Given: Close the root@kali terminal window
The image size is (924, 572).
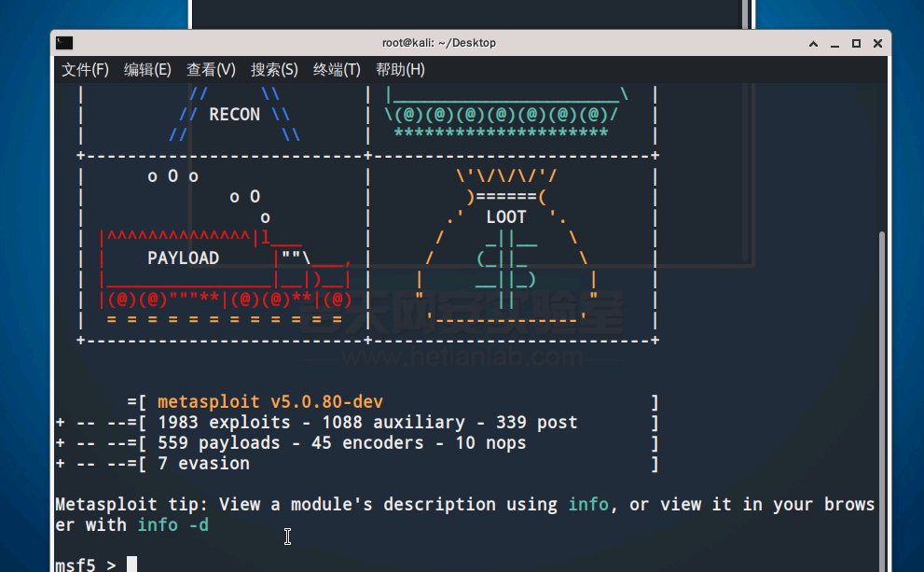Looking at the screenshot, I should (877, 44).
